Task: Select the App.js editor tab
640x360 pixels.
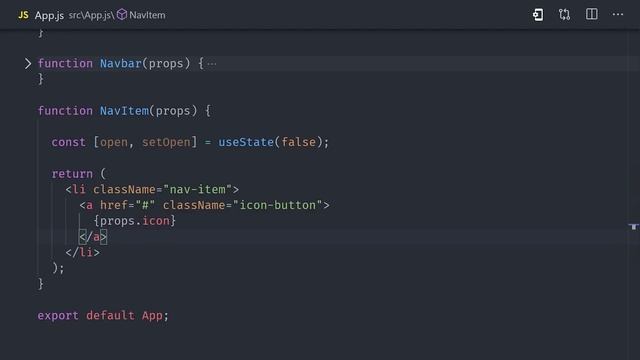Action: click(x=49, y=16)
